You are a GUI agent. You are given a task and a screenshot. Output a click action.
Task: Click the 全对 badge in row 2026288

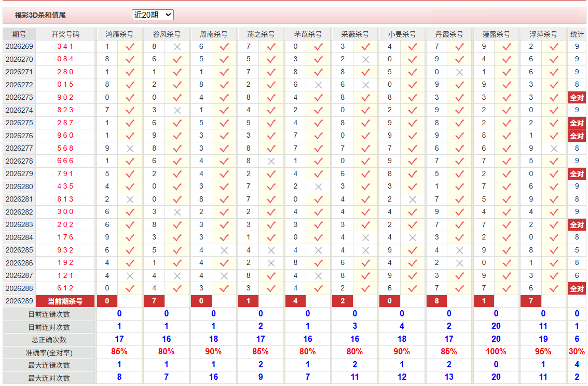click(x=577, y=288)
